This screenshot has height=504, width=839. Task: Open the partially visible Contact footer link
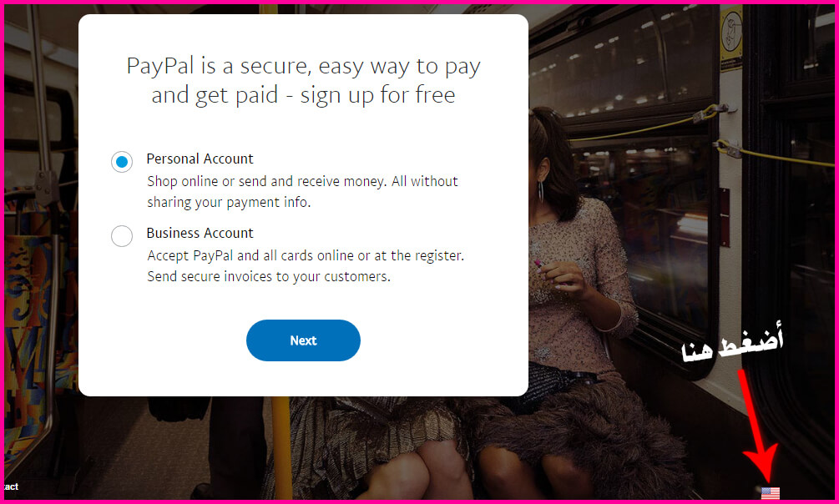coord(11,486)
